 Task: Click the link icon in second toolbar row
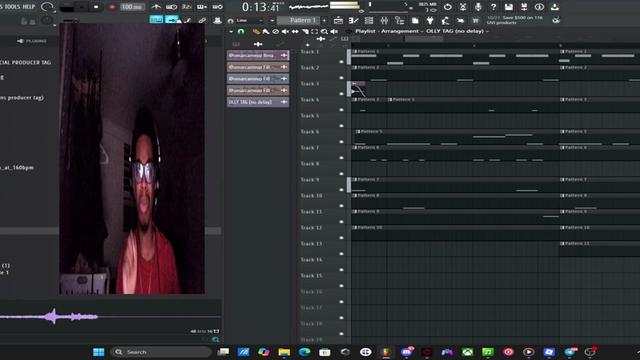point(202,20)
